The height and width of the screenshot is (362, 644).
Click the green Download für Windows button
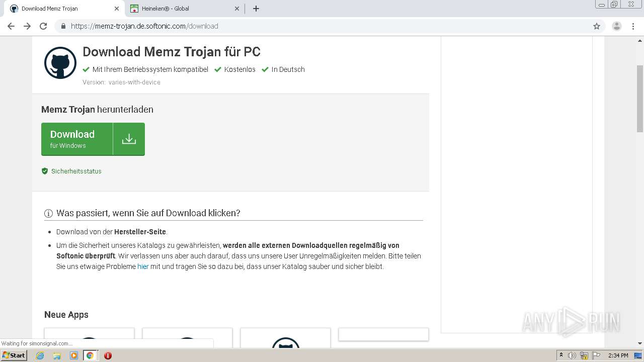pos(93,139)
